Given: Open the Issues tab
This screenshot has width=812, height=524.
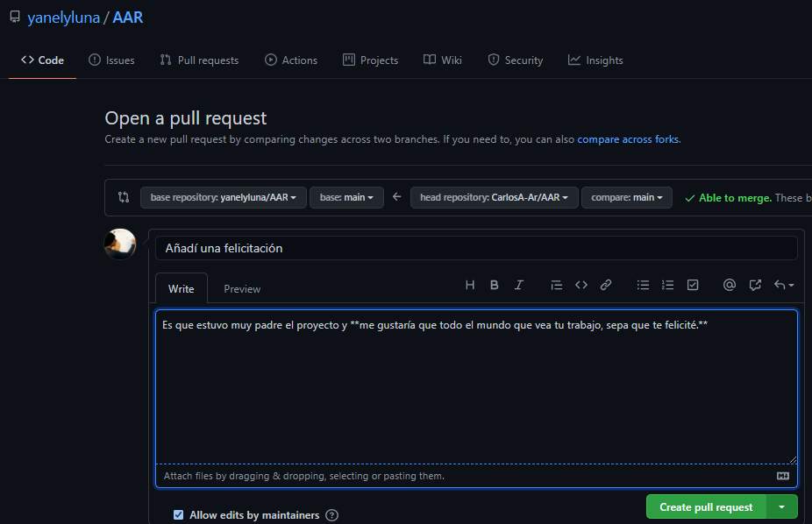Looking at the screenshot, I should point(111,60).
